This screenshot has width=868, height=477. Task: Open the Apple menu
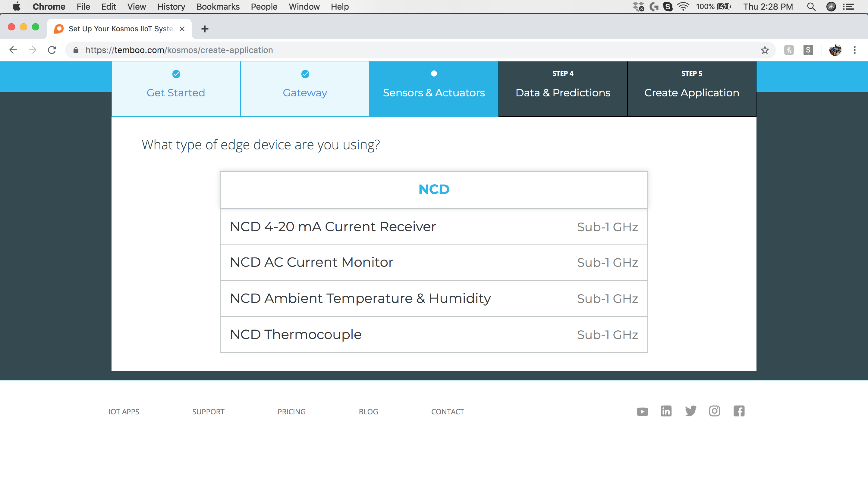click(x=17, y=7)
